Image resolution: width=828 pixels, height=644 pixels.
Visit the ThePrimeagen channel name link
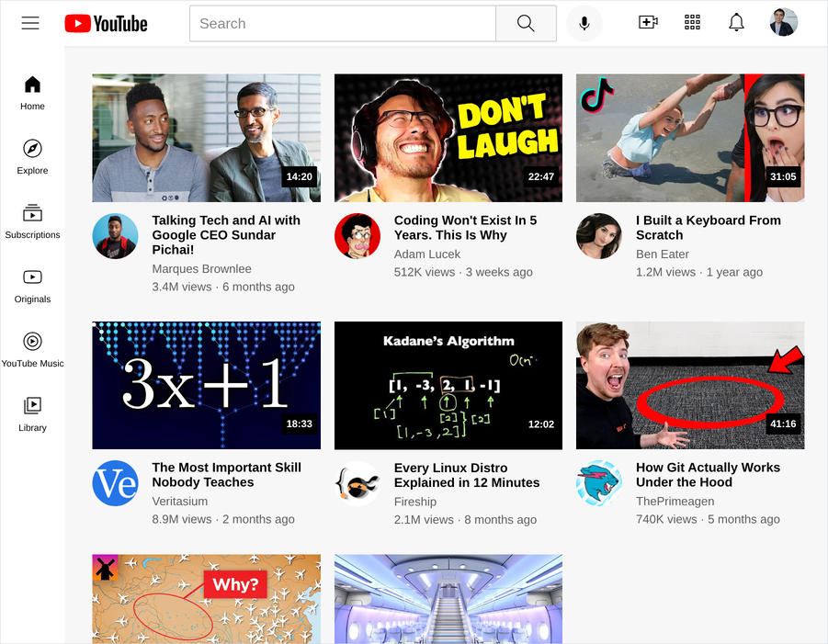point(675,501)
